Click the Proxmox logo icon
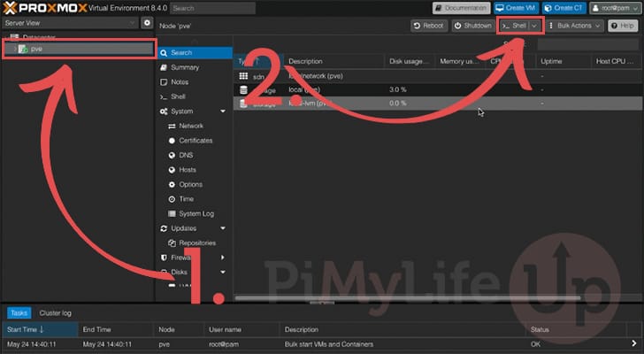 click(x=11, y=8)
